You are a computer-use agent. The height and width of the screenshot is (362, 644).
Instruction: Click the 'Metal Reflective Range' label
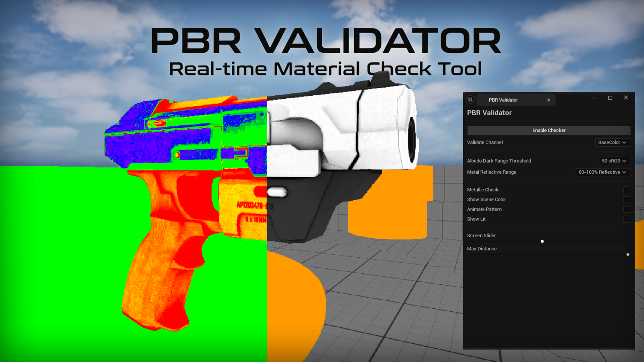[491, 172]
